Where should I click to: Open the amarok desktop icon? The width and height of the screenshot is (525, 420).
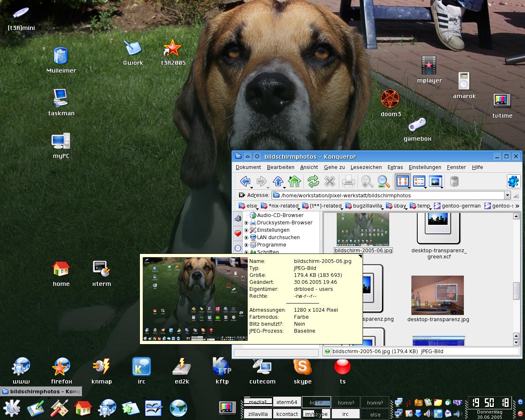[x=464, y=81]
